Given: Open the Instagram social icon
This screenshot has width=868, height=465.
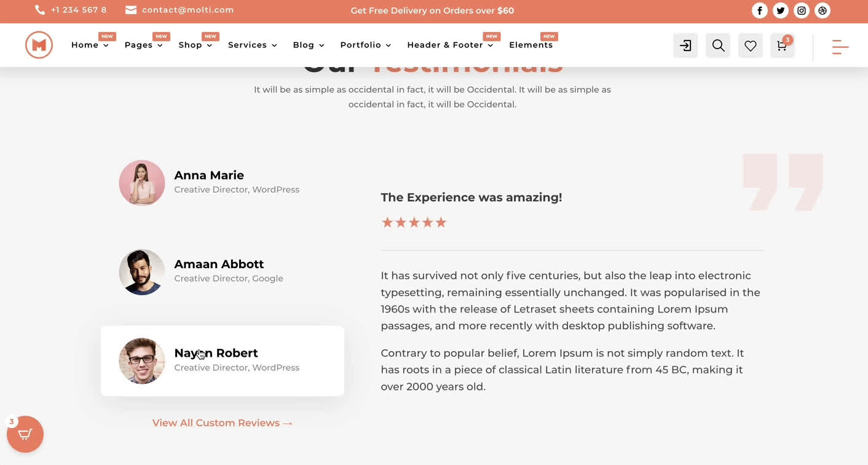Looking at the screenshot, I should tap(802, 10).
